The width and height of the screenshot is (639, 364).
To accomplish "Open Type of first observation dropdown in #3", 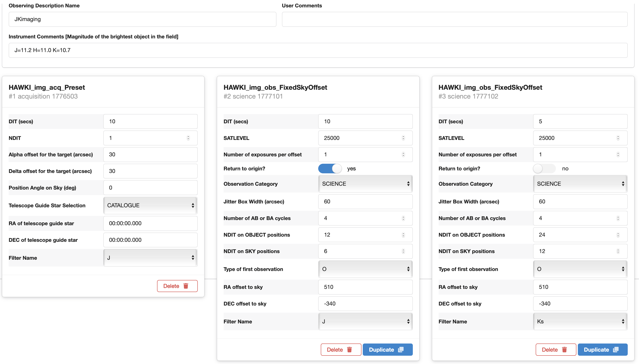I will pos(580,269).
